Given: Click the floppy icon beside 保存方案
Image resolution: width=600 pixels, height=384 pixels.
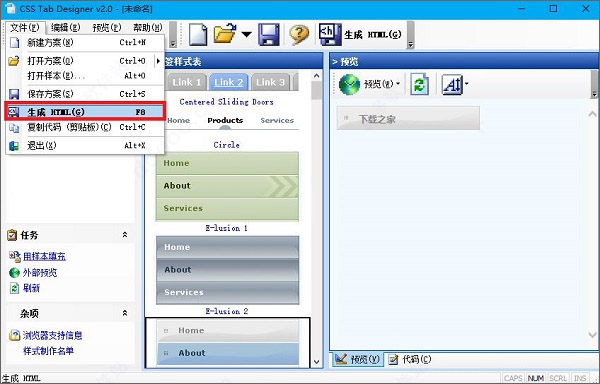Looking at the screenshot, I should 14,94.
